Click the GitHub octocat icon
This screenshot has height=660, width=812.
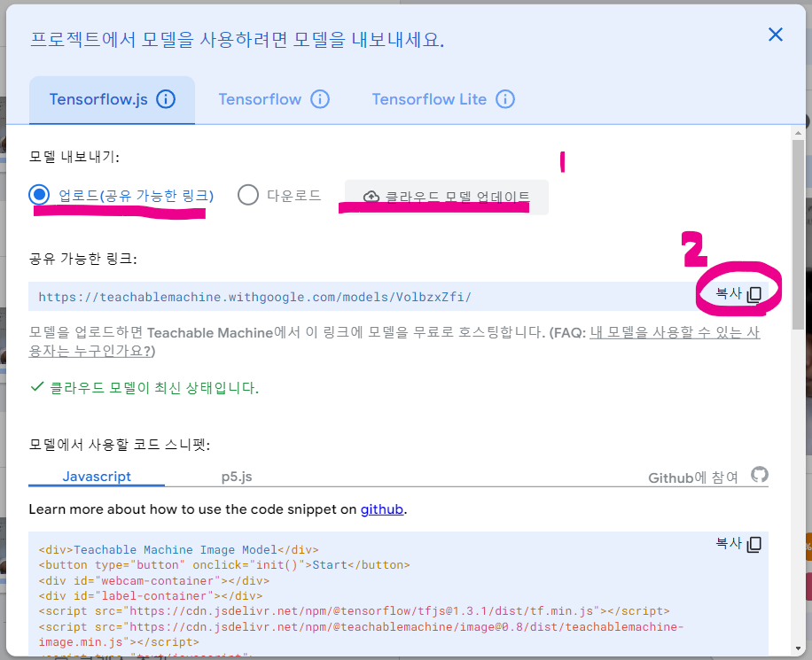point(759,475)
